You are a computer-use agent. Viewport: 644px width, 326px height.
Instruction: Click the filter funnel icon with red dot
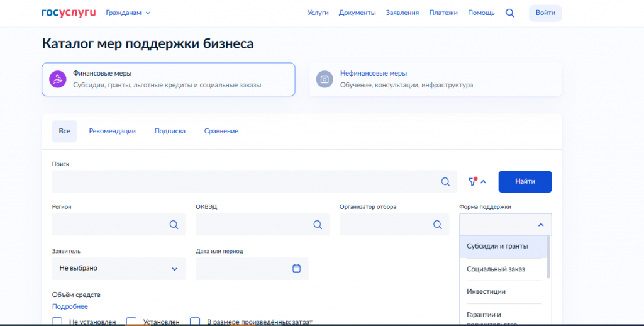(472, 181)
